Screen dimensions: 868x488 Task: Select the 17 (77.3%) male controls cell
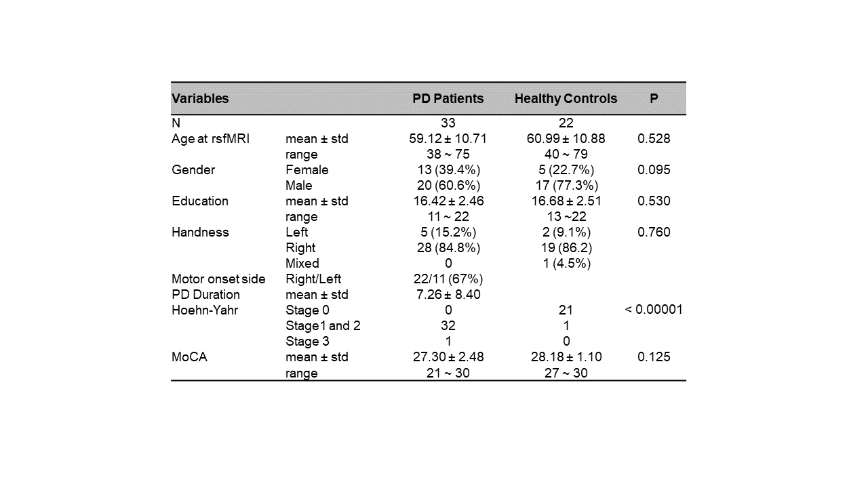pyautogui.click(x=566, y=186)
